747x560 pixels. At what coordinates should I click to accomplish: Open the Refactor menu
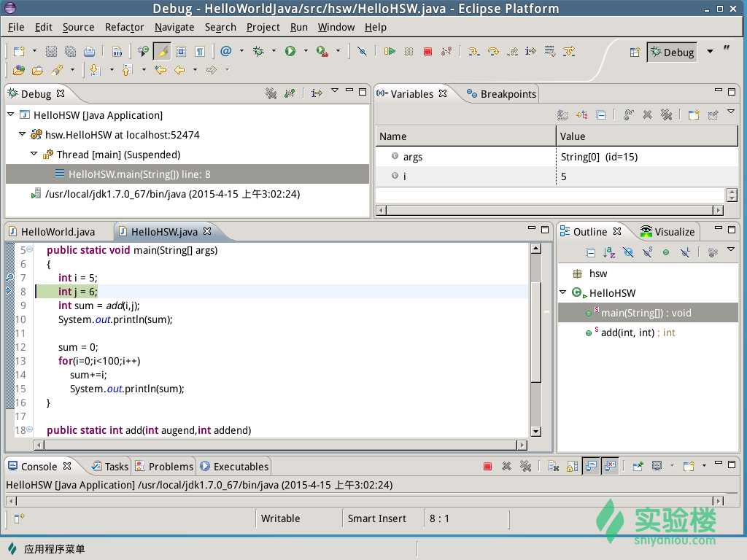point(124,27)
